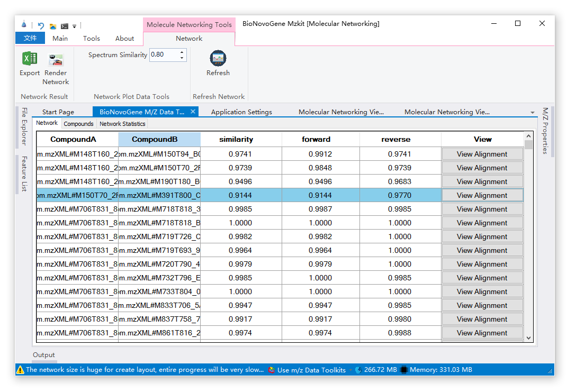576x392 pixels.
Task: Select similarity value 0.9982
Action: (241, 237)
